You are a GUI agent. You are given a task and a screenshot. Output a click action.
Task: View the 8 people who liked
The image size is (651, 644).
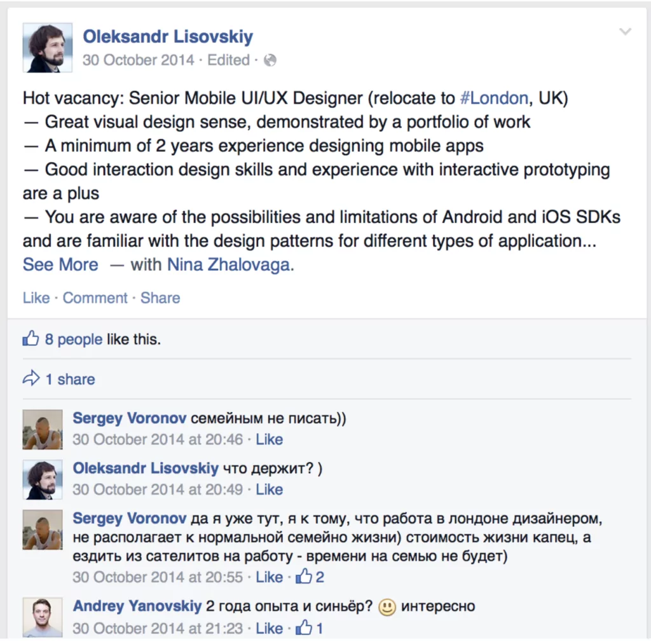[x=73, y=339]
